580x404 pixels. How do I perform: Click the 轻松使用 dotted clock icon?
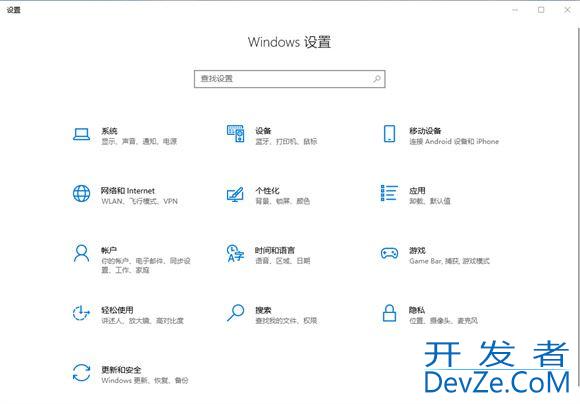81,313
